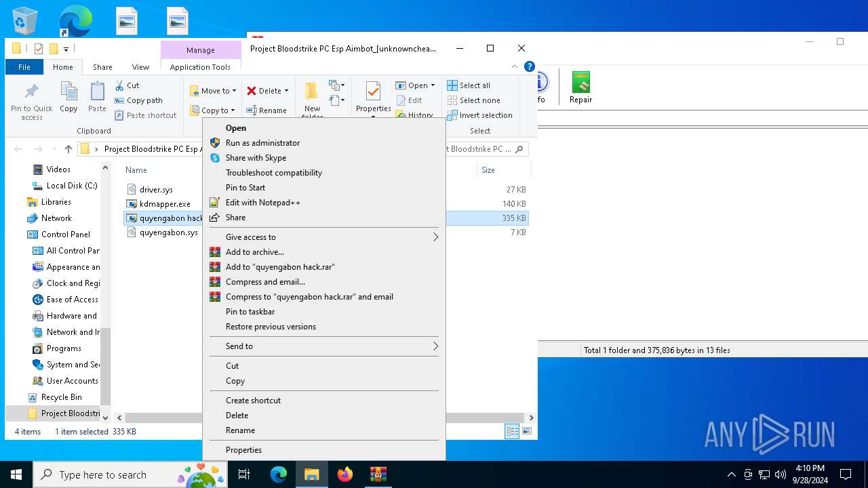Open Task View on taskbar
The height and width of the screenshot is (488, 868).
pyautogui.click(x=244, y=474)
